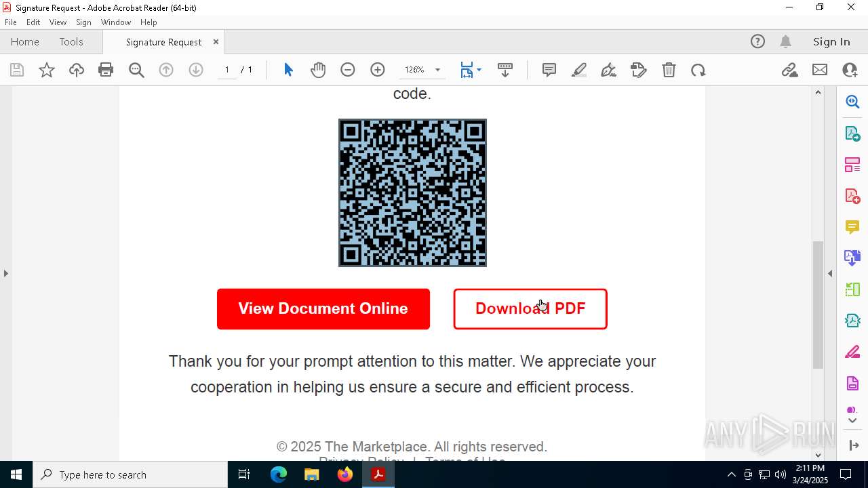Open yellow Comment tool in right pane
The image size is (868, 488).
tap(852, 227)
